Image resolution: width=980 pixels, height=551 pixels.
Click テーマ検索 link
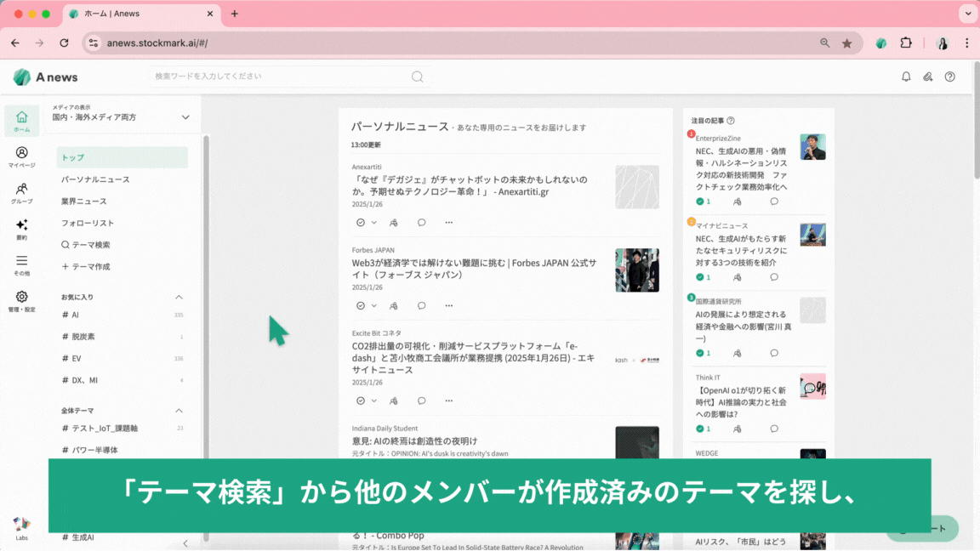pyautogui.click(x=86, y=245)
